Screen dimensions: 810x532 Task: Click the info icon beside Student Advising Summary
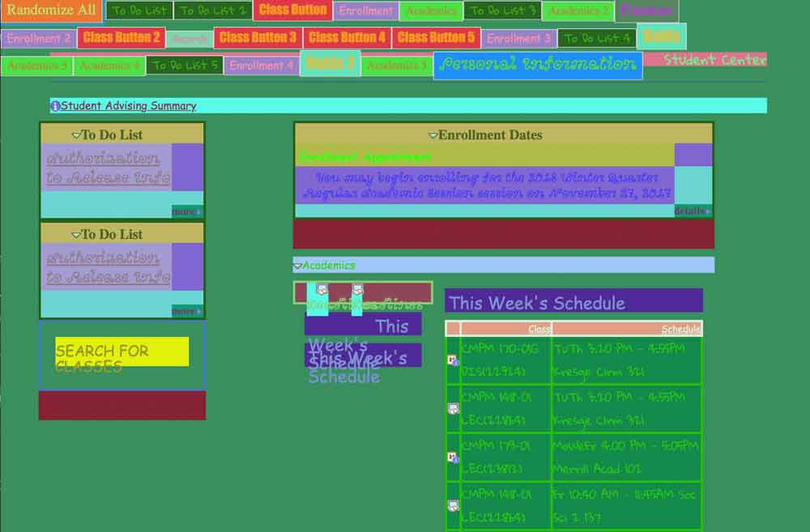(x=55, y=106)
